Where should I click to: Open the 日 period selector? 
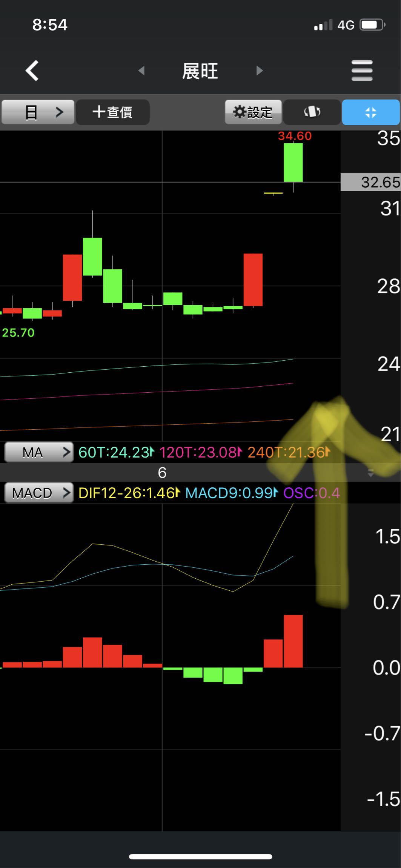38,112
